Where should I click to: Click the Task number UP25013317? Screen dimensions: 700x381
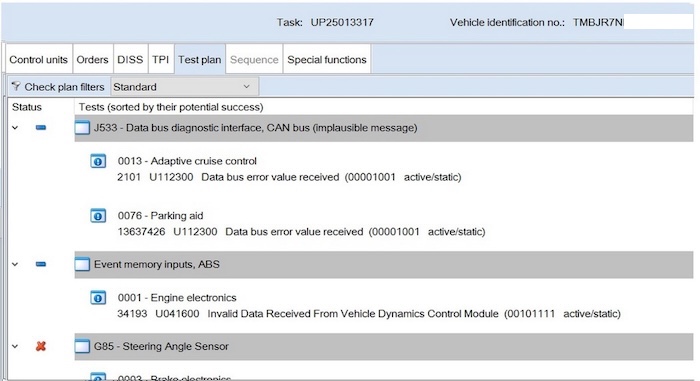click(x=342, y=22)
